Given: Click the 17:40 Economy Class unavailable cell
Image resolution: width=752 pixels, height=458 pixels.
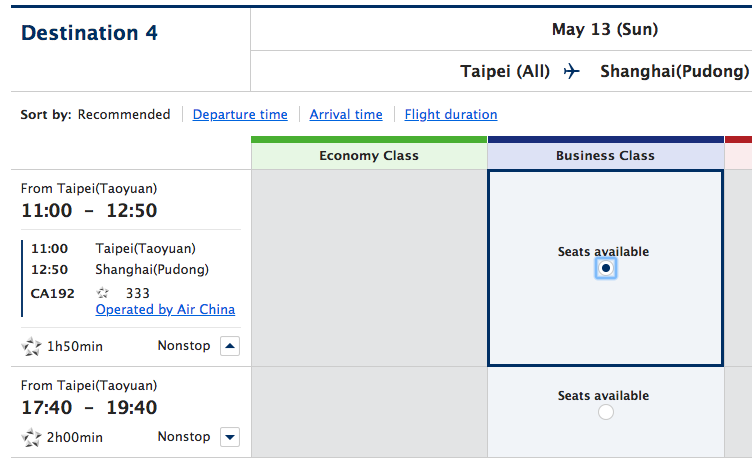Looking at the screenshot, I should point(369,412).
